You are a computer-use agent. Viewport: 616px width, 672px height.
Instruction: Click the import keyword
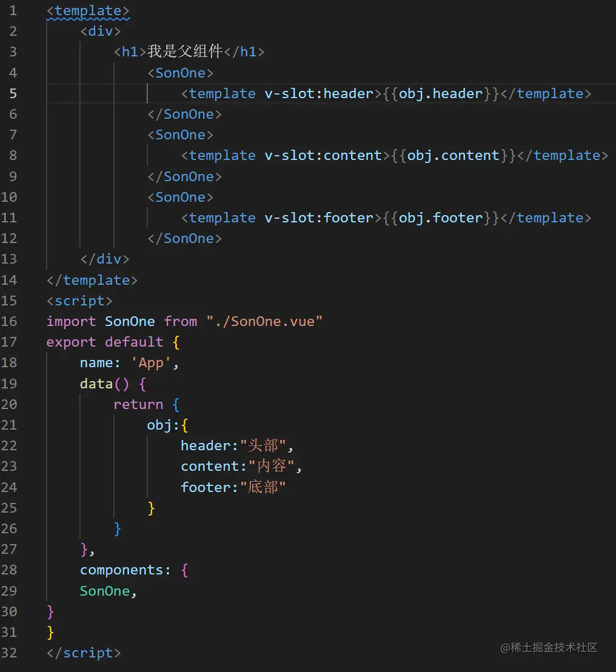pyautogui.click(x=71, y=321)
